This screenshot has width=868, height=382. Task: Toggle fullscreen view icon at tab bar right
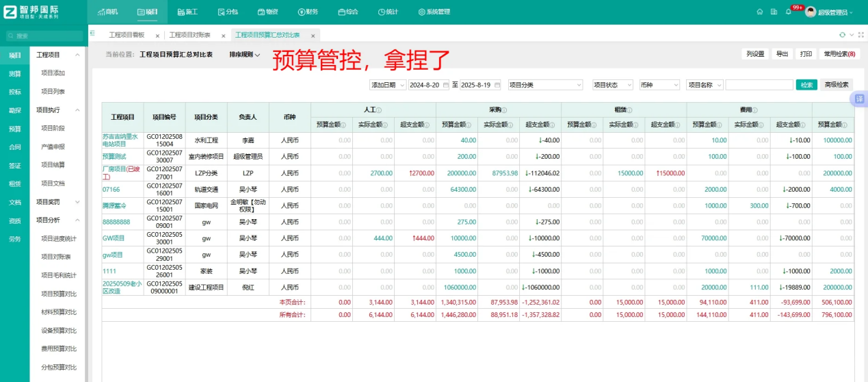coord(860,34)
